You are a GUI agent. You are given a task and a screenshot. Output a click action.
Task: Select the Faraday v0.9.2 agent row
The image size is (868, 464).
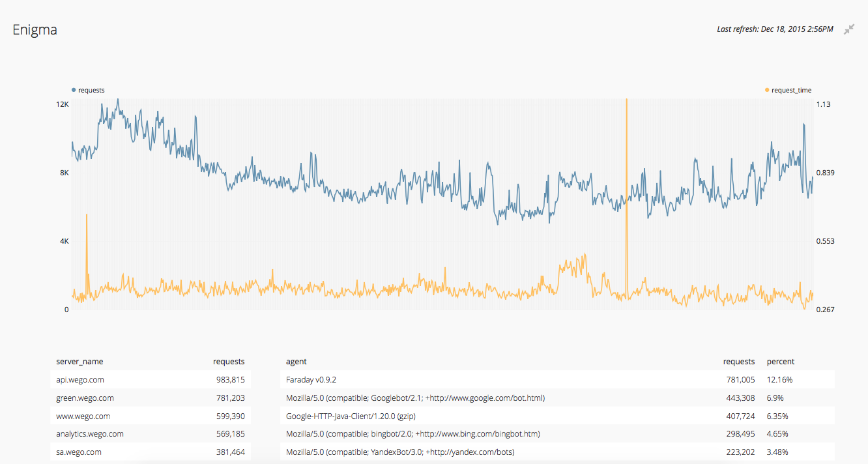(x=557, y=379)
